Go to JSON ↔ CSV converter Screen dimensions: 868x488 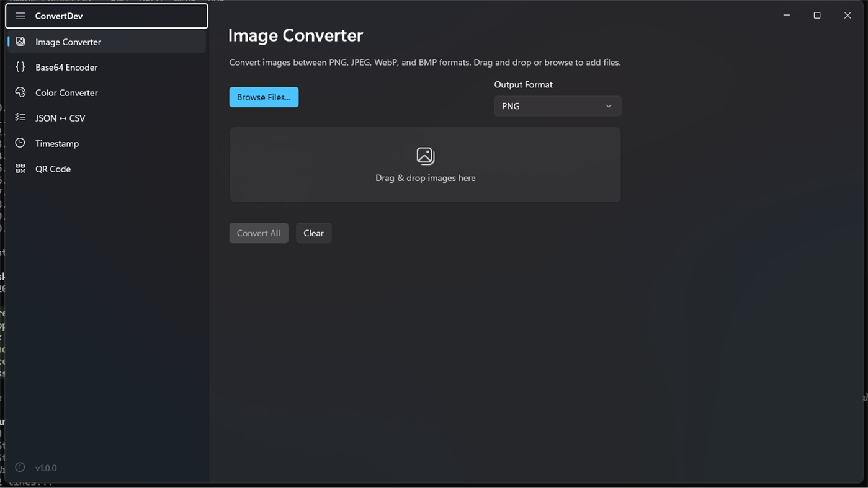pos(106,118)
